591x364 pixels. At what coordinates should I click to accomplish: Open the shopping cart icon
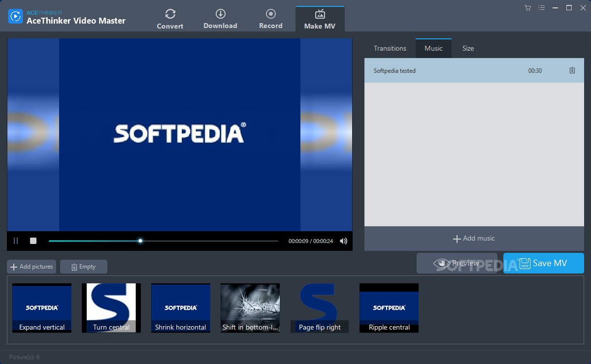click(x=527, y=7)
